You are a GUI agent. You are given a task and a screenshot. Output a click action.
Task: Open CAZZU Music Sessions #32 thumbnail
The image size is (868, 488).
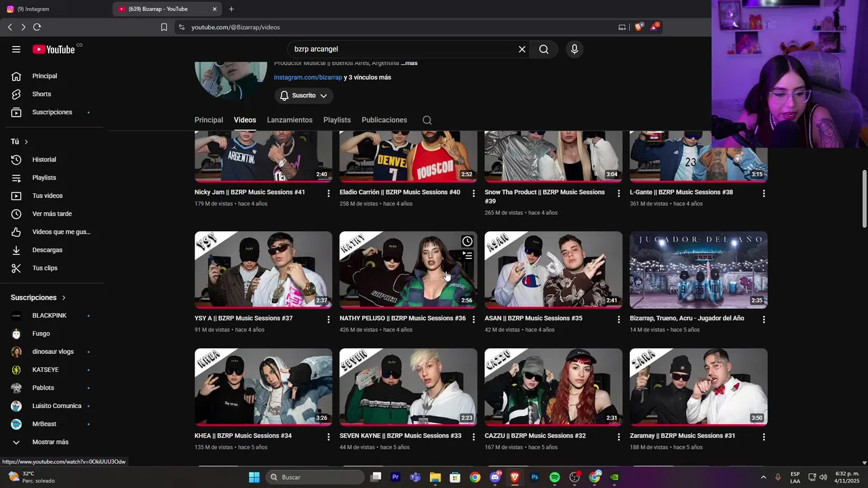pyautogui.click(x=553, y=387)
